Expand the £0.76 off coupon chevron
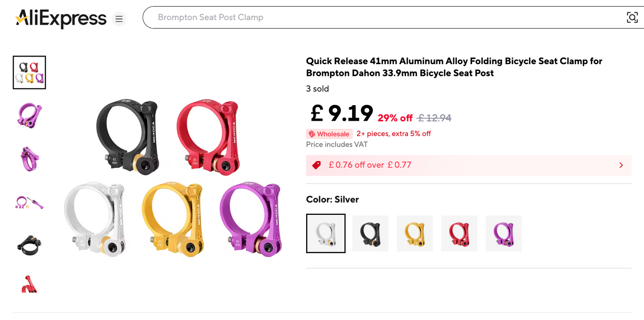The image size is (644, 320). click(621, 165)
